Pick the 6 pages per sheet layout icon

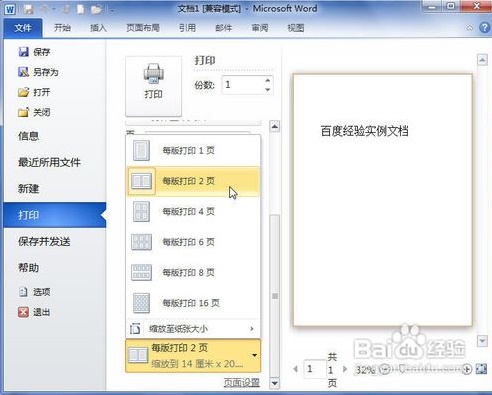click(141, 242)
